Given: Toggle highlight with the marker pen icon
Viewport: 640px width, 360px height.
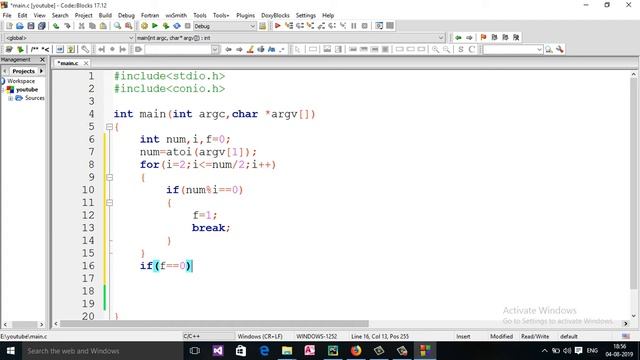Looking at the screenshot, I should [x=250, y=49].
